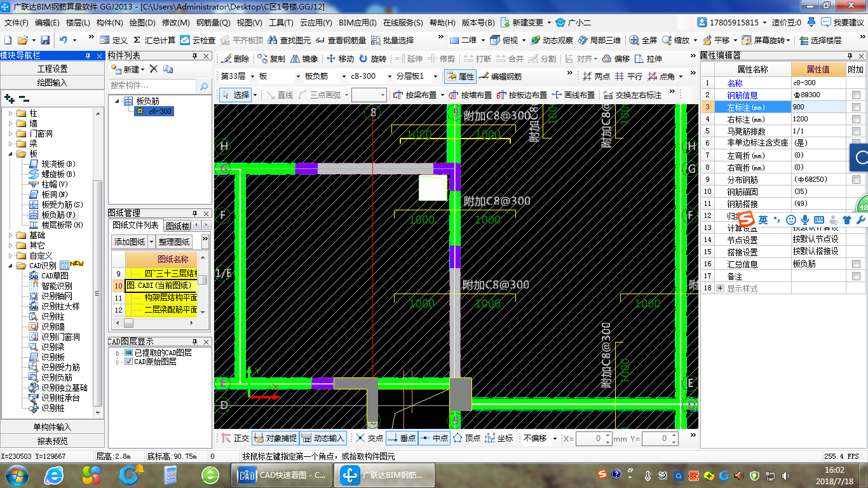
Task: Start the 云检查 cloud check
Action: point(198,40)
